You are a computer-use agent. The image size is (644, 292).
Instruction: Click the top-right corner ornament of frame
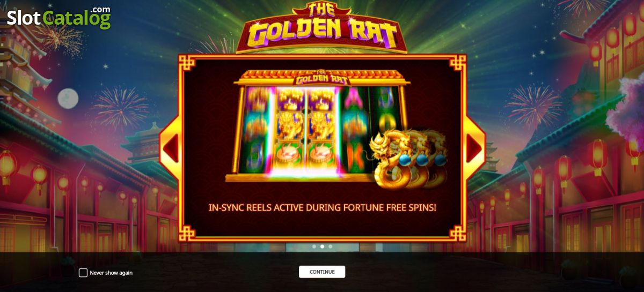[x=458, y=63]
